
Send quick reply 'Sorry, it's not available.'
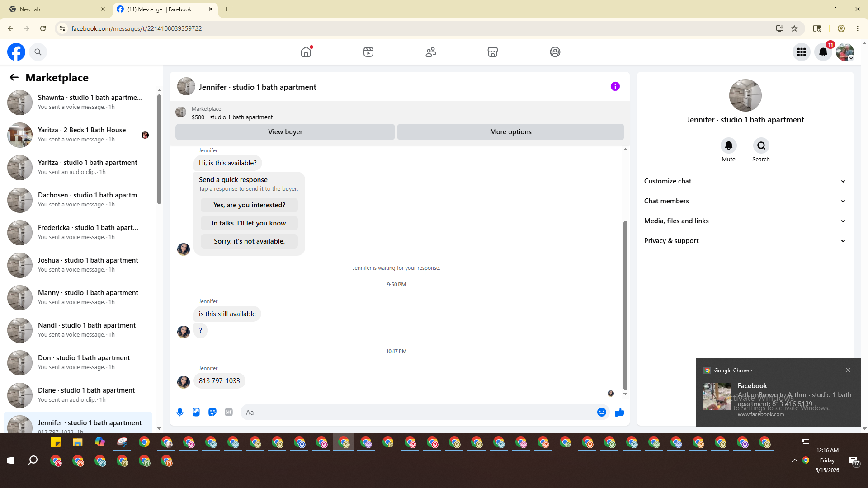[249, 241]
